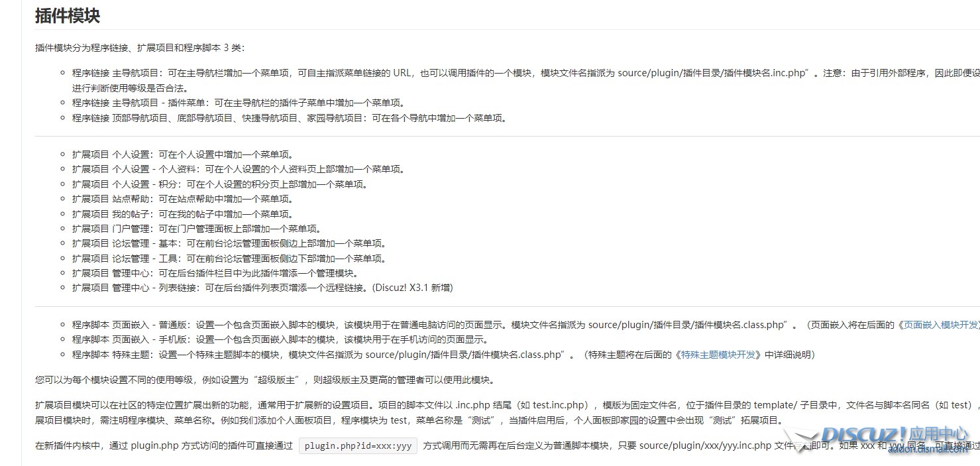The height and width of the screenshot is (466, 980).
Task: Click the 扩展项目 站点帮助 list item
Action: click(183, 199)
